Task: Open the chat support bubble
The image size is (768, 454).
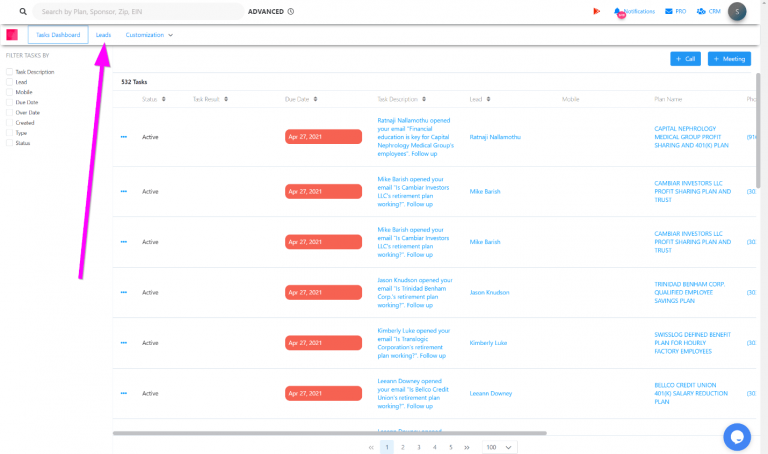Action: (737, 436)
